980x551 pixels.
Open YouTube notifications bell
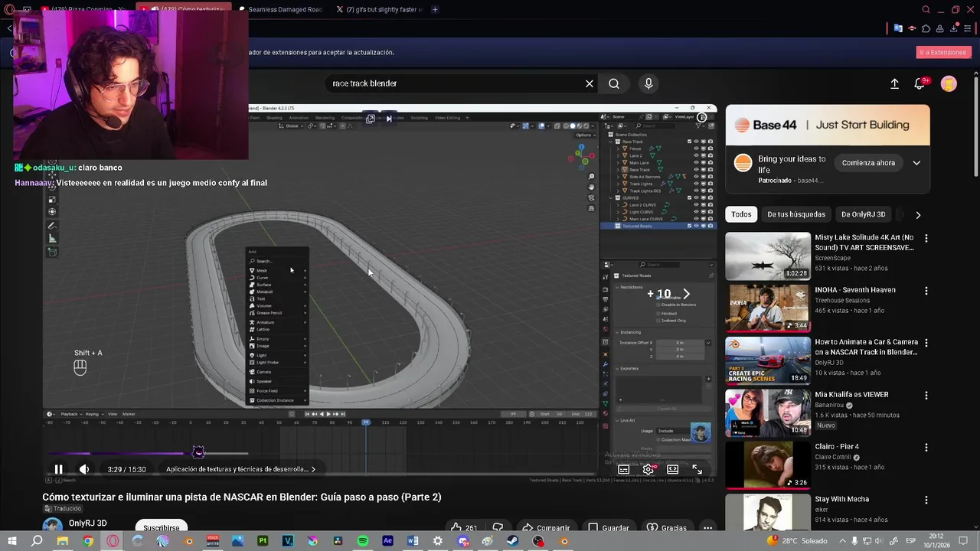920,83
